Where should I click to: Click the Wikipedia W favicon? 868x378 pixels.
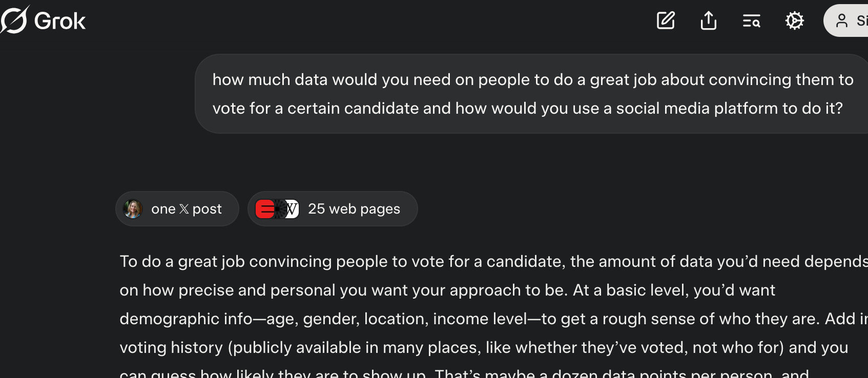click(x=292, y=209)
